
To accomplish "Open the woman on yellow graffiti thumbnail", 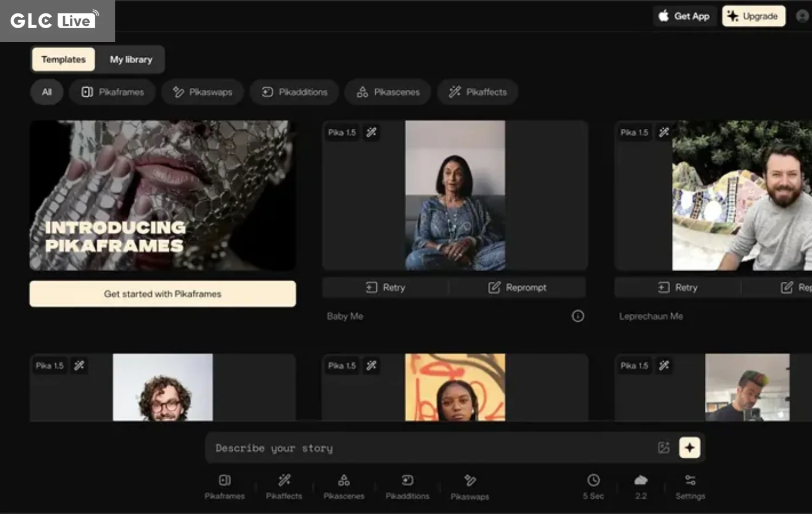I will [x=455, y=387].
